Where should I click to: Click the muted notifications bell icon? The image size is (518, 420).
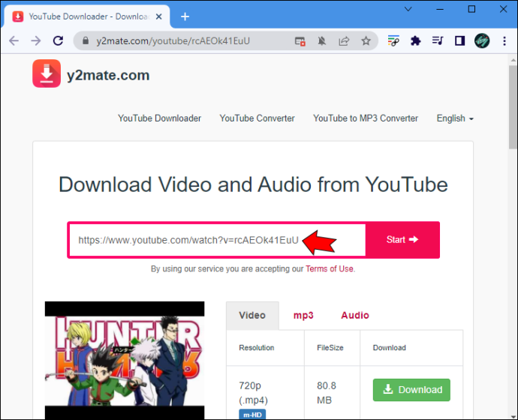click(322, 41)
